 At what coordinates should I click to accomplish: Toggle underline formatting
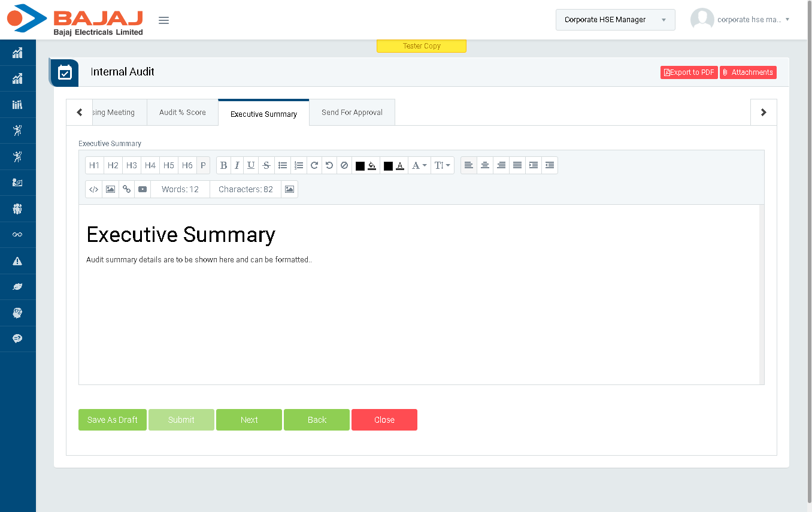[251, 166]
